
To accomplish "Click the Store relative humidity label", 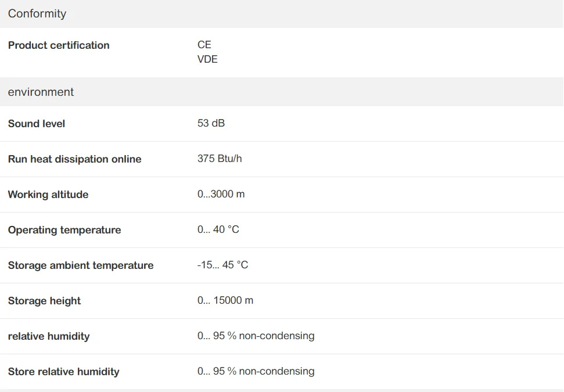I will click(63, 372).
